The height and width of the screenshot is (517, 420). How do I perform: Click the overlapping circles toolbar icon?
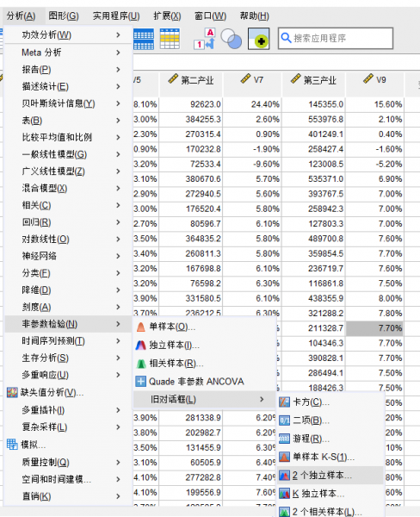click(231, 39)
